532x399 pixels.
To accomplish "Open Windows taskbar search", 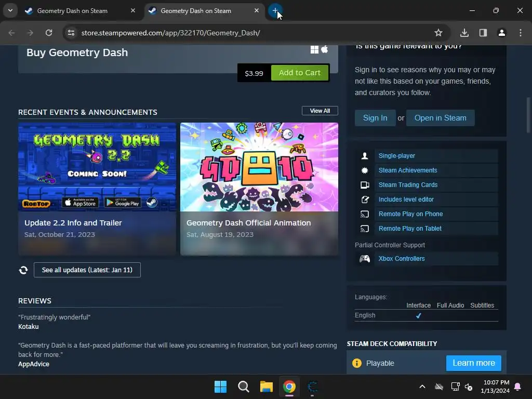I will [244, 387].
